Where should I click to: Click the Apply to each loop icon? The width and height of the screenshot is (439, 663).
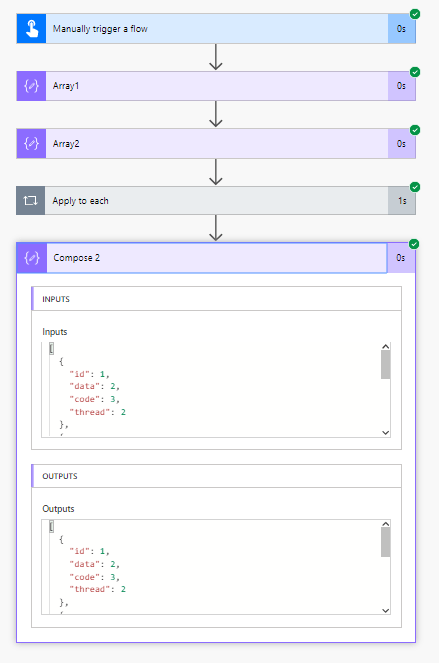(x=31, y=201)
